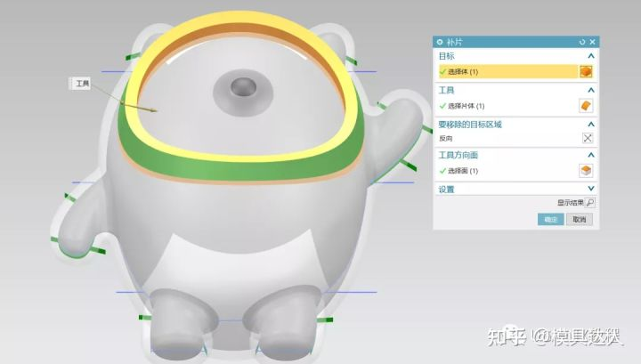Collapse the 目标 section
The height and width of the screenshot is (364, 641).
(591, 56)
